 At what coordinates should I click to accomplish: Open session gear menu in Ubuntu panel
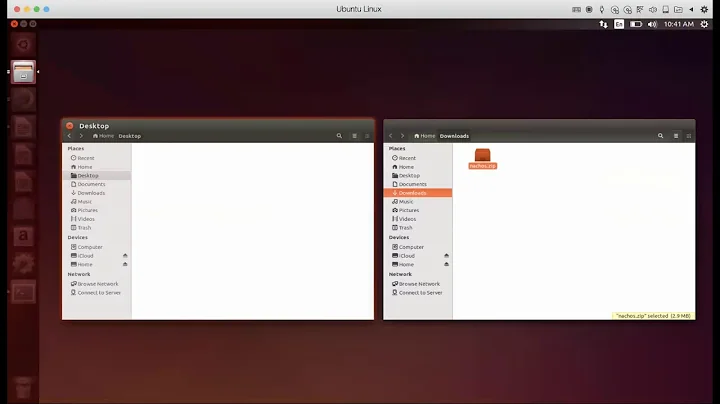coord(704,24)
